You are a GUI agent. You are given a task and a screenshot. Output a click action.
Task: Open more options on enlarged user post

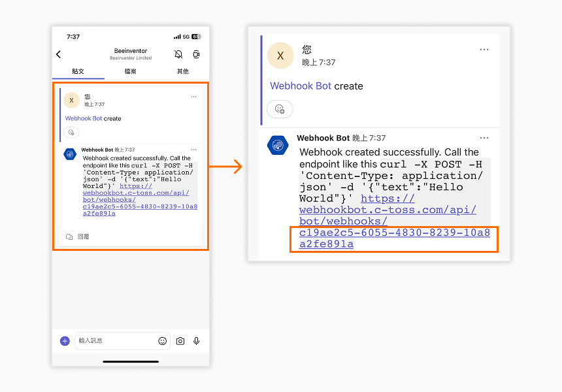484,50
